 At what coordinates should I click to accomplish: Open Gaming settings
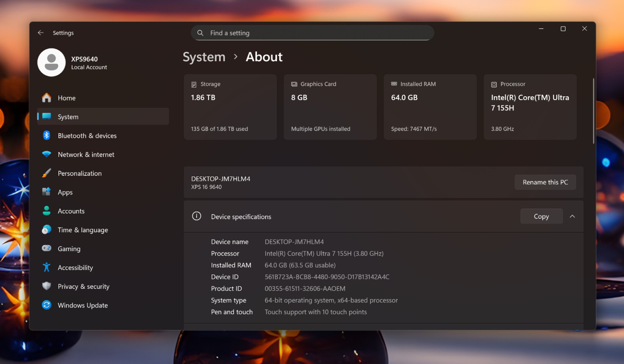[x=103, y=249]
